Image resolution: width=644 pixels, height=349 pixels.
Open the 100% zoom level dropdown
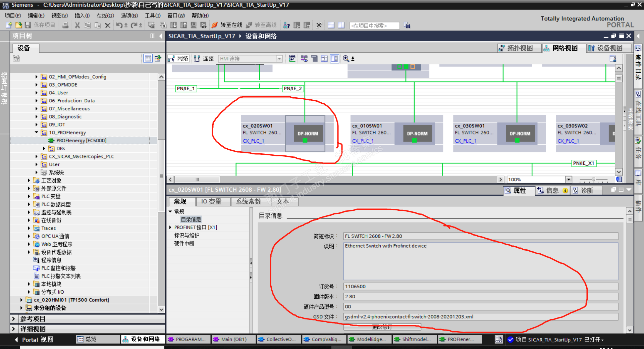pyautogui.click(x=569, y=180)
